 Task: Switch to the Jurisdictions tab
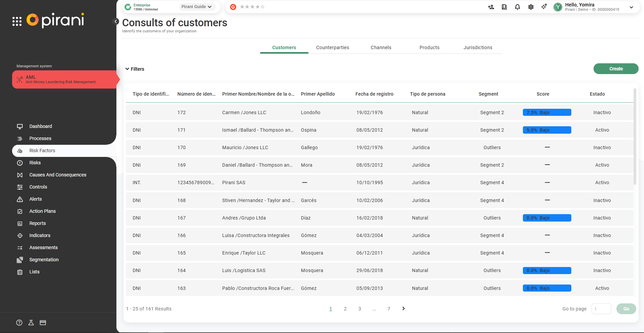tap(477, 47)
